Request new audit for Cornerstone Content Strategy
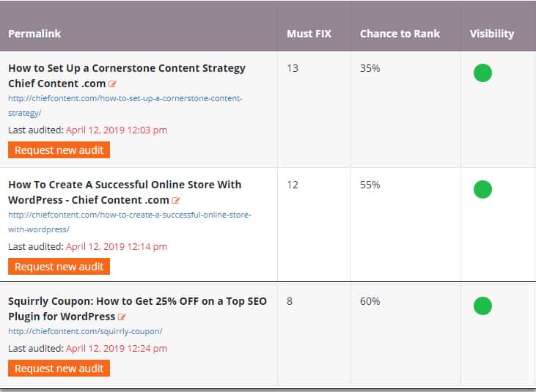The image size is (536, 392). (59, 150)
